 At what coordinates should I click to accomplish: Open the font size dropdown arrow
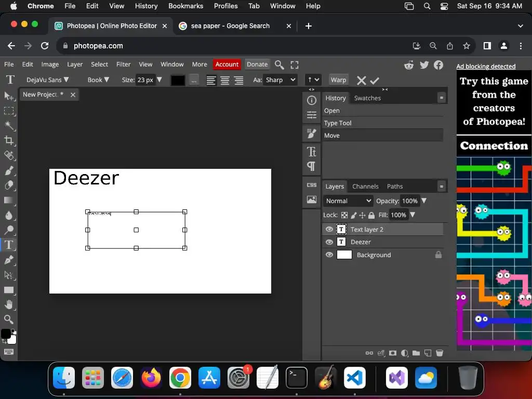(159, 79)
